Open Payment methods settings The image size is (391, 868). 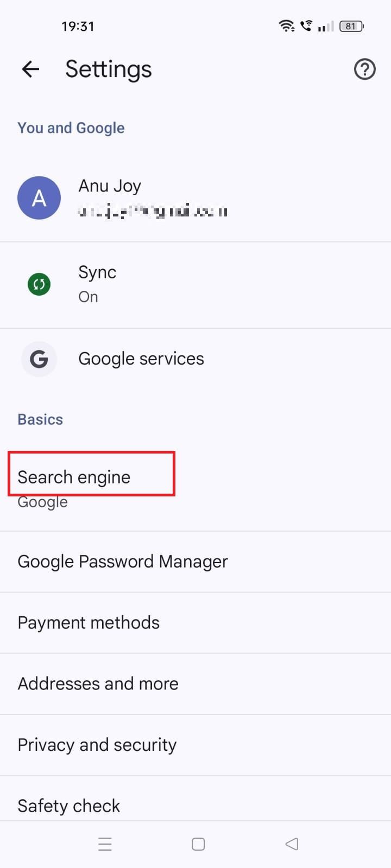[89, 622]
